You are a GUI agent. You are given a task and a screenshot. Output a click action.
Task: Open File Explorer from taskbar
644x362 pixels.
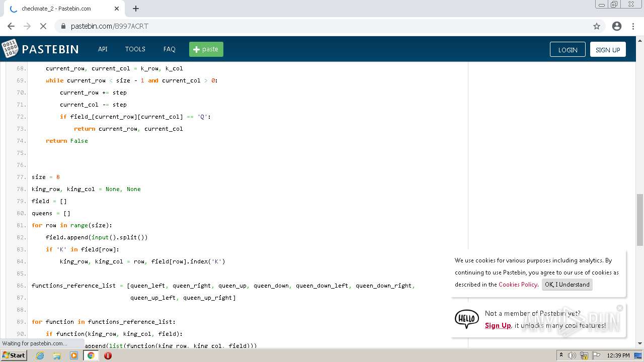[x=57, y=355]
